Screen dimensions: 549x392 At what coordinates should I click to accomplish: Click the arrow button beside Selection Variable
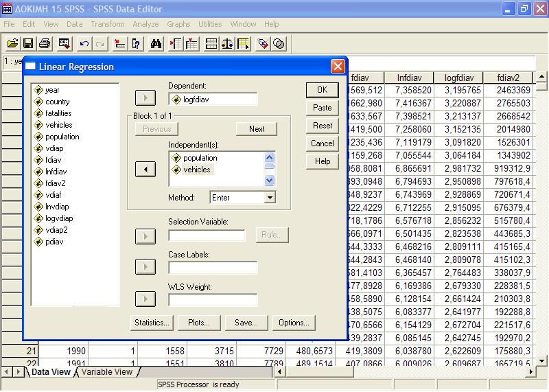tap(145, 236)
